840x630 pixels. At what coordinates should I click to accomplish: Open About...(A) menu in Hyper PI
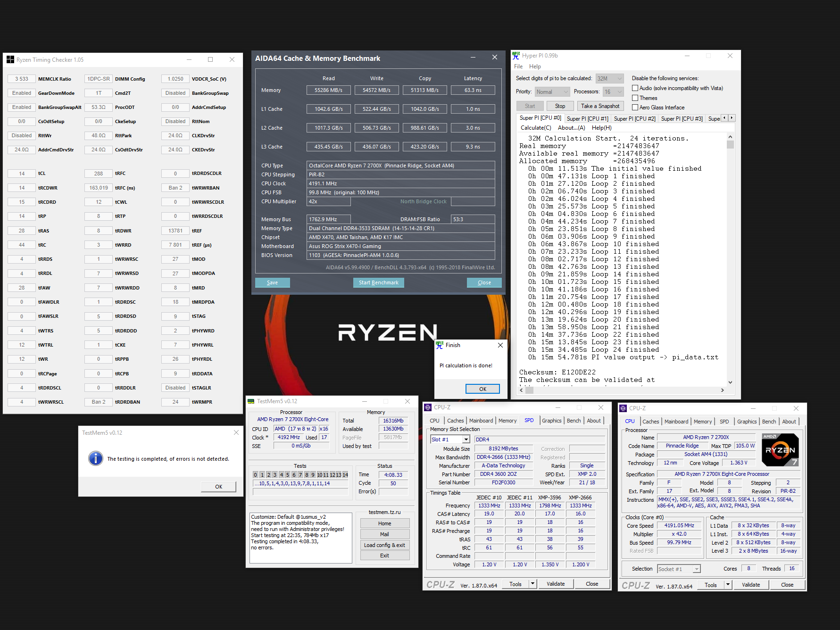(x=571, y=128)
